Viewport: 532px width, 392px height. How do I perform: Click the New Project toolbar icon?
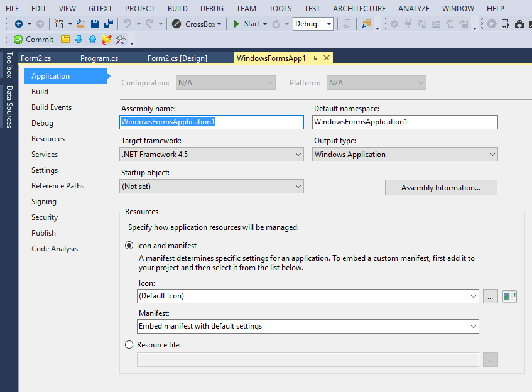pyautogui.click(x=60, y=24)
